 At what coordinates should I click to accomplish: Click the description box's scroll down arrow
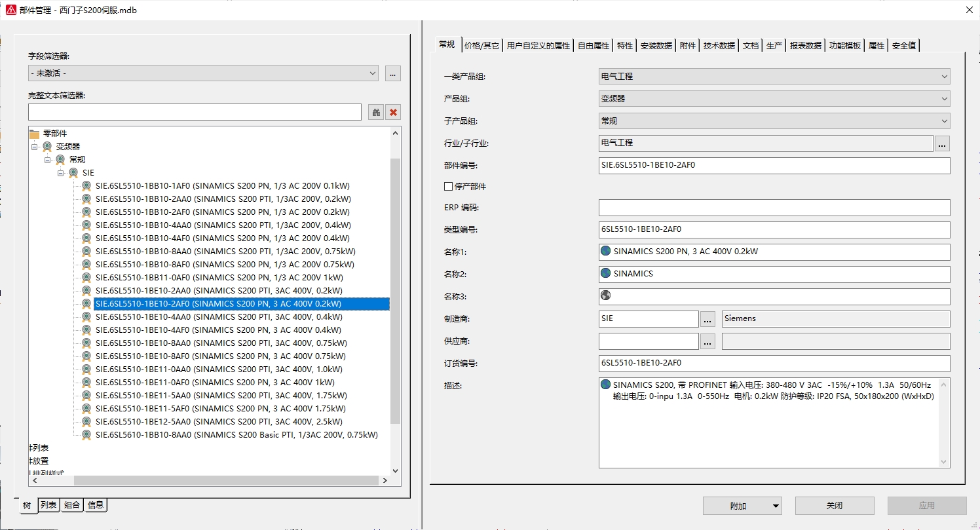pos(944,462)
